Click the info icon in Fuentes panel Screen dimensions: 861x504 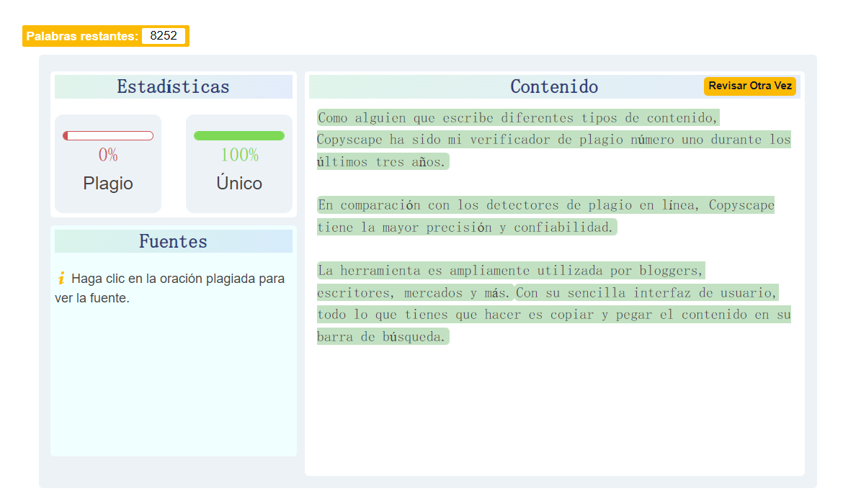61,279
